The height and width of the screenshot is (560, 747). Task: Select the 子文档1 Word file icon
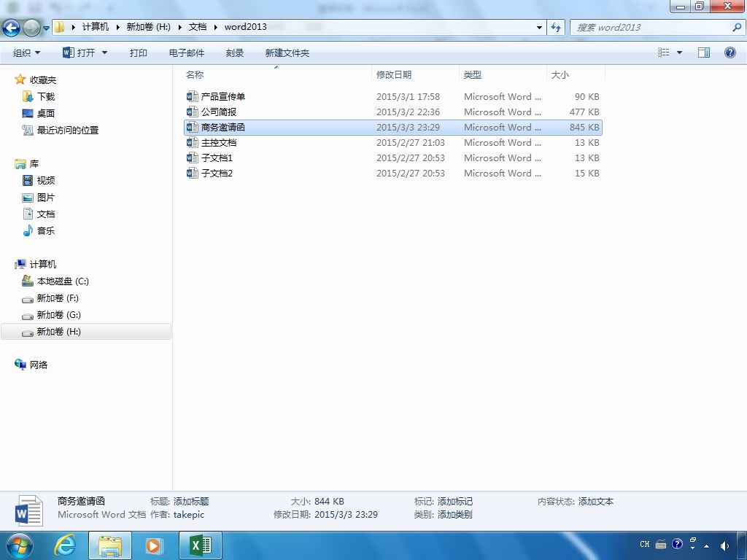192,157
